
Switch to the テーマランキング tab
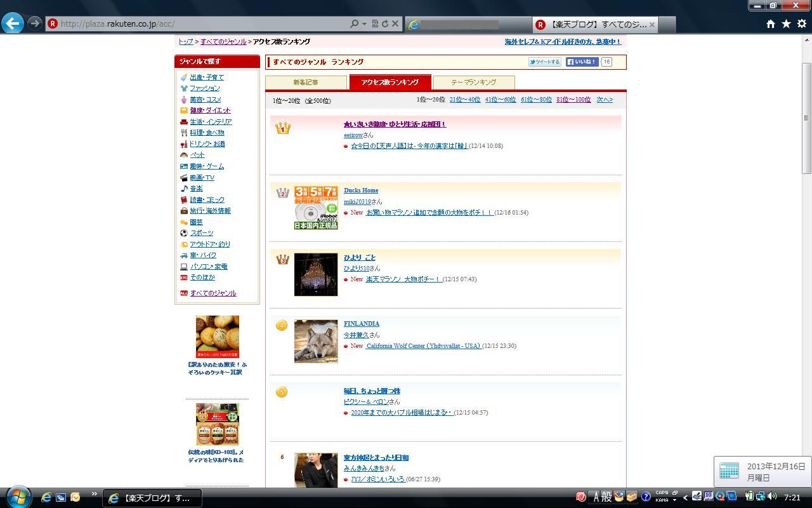pyautogui.click(x=473, y=83)
